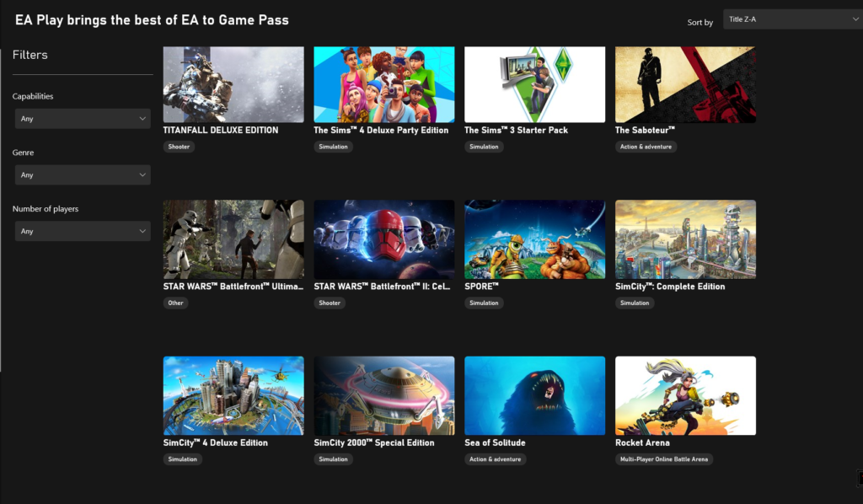Open Star Wars Battlefront II cover image
Viewport: 863px width, 504px height.
click(x=383, y=239)
